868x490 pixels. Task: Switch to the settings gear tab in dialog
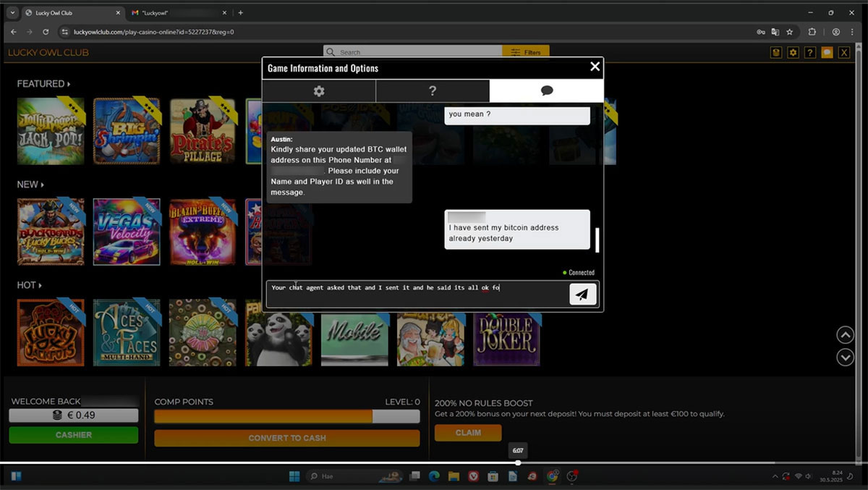319,91
